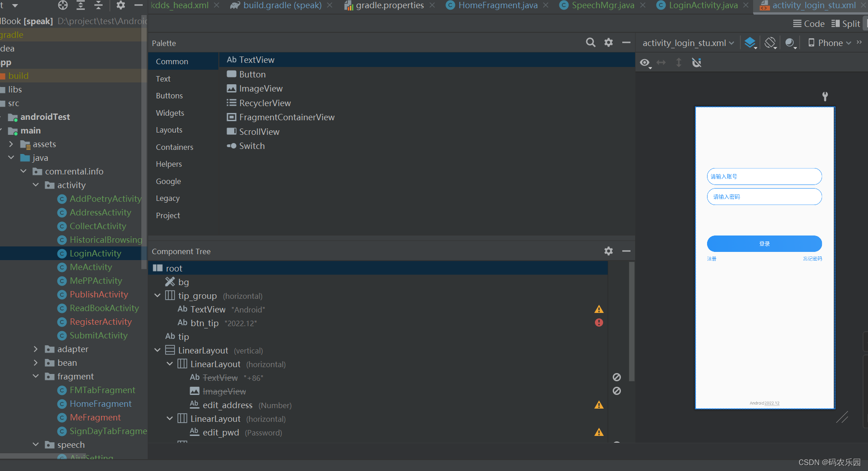Viewport: 868px width, 471px height.
Task: Select the Text palette category
Action: click(x=163, y=79)
